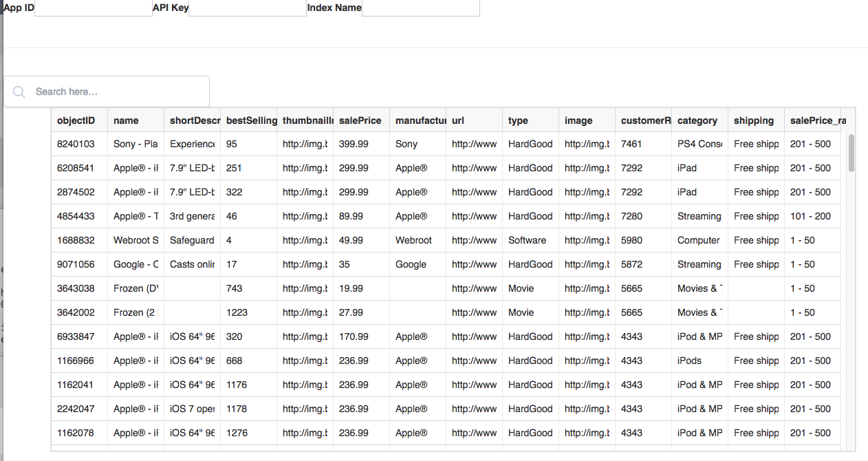Click the customerReview value 7461
The image size is (868, 461).
pyautogui.click(x=643, y=144)
